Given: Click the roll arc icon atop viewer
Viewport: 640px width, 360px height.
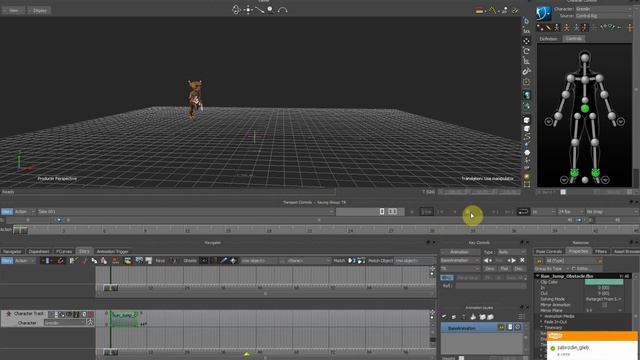Looking at the screenshot, I should click(282, 9).
